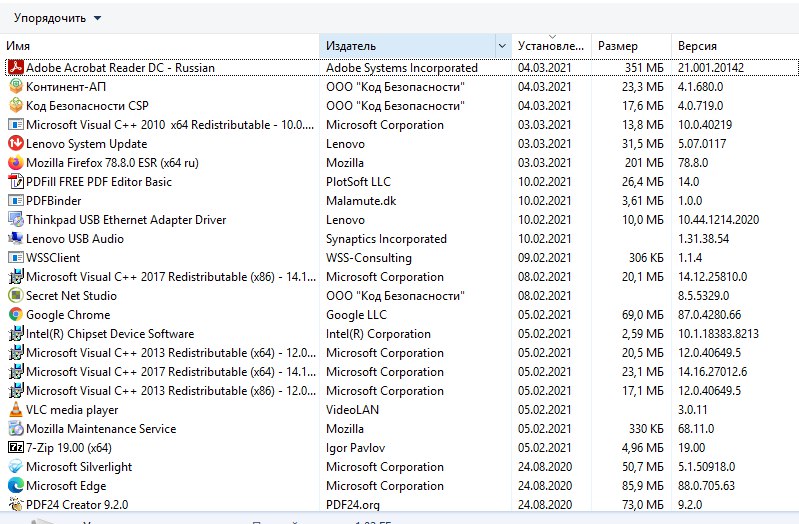
Task: Select the Secret Net Studio name text
Action: tap(71, 296)
